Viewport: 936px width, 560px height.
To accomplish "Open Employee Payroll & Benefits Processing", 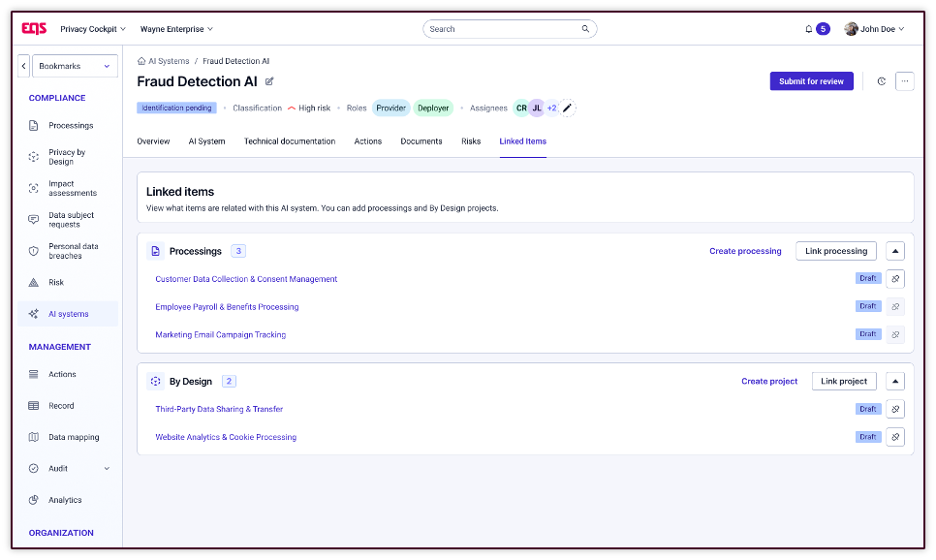I will (x=227, y=307).
